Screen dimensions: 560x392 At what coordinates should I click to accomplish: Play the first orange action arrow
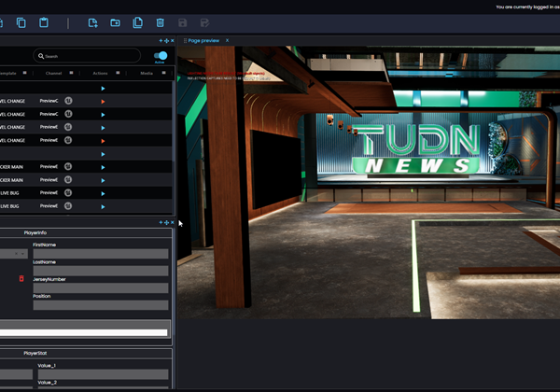[103, 100]
